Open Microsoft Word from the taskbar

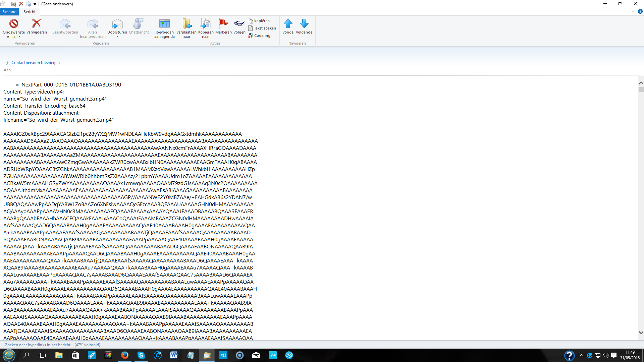click(174, 355)
